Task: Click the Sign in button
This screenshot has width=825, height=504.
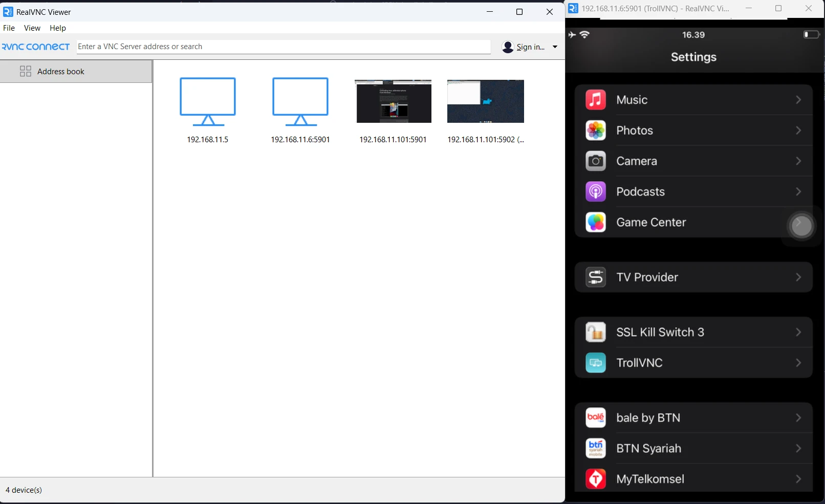Action: (530, 47)
